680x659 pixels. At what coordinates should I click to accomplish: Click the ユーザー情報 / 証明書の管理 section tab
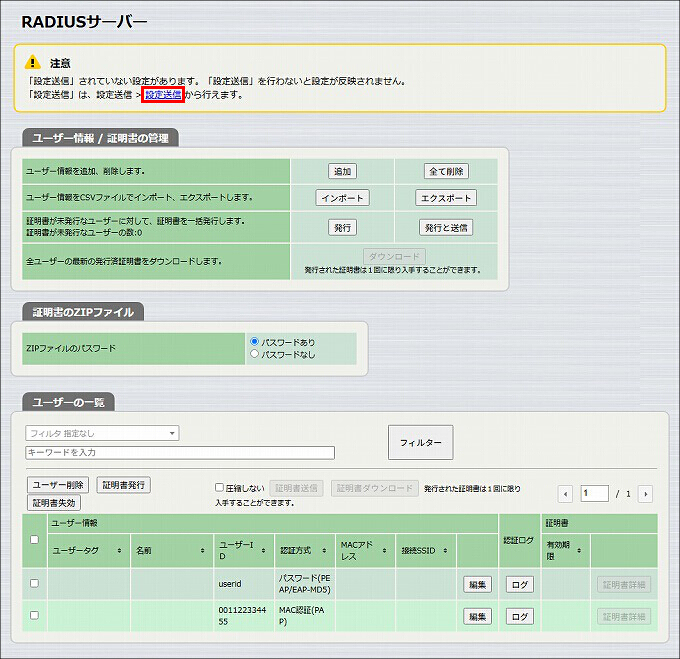click(100, 138)
